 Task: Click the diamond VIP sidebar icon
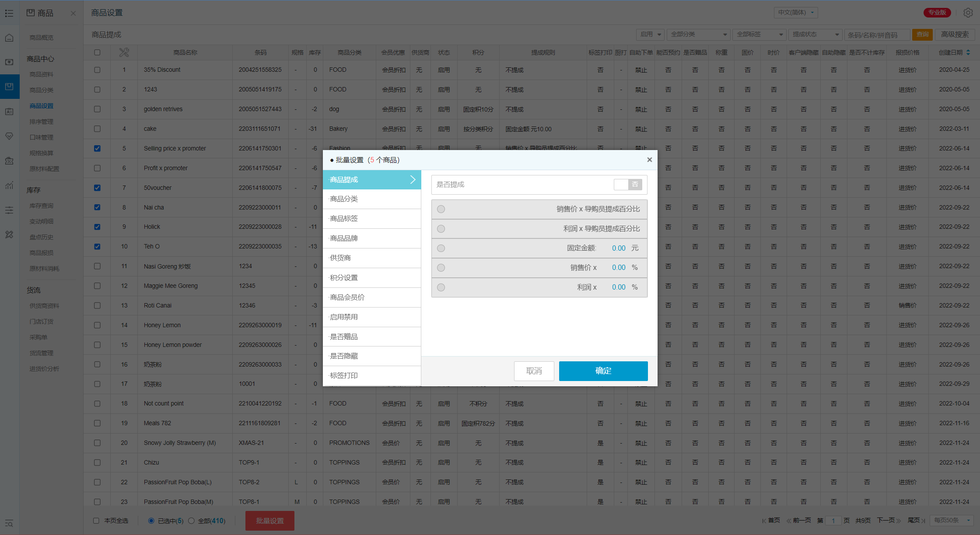click(9, 136)
